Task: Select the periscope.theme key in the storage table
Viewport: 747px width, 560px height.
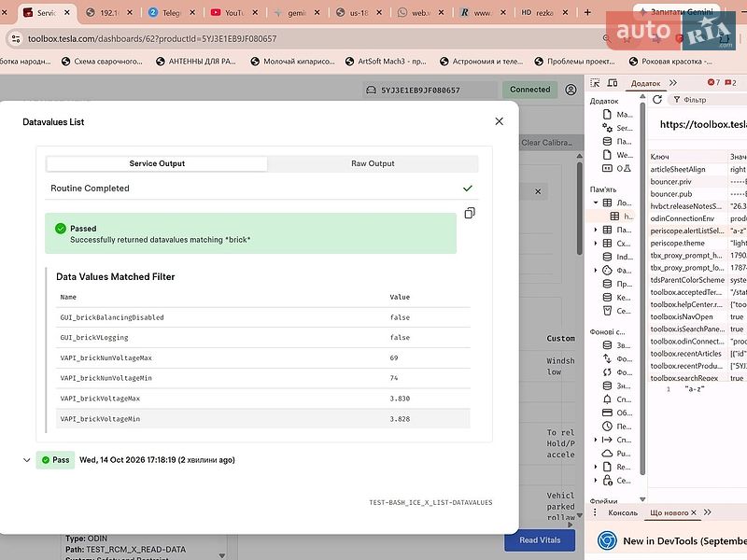Action: [678, 244]
